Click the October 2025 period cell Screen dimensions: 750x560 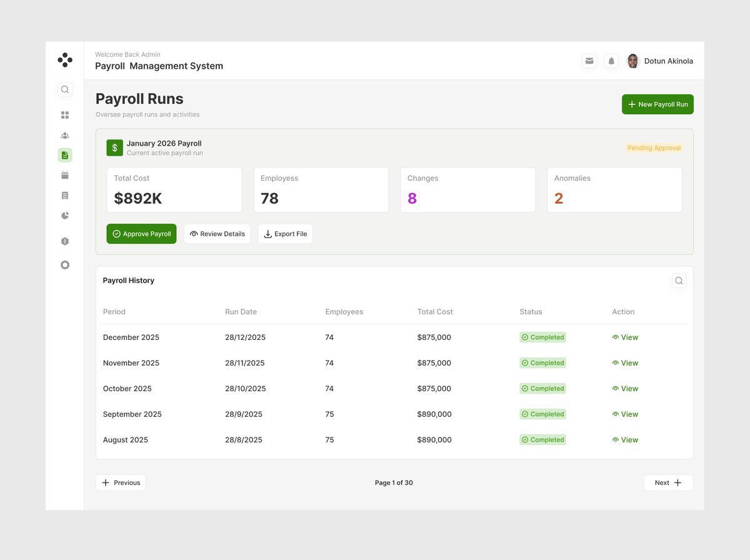[x=127, y=389]
